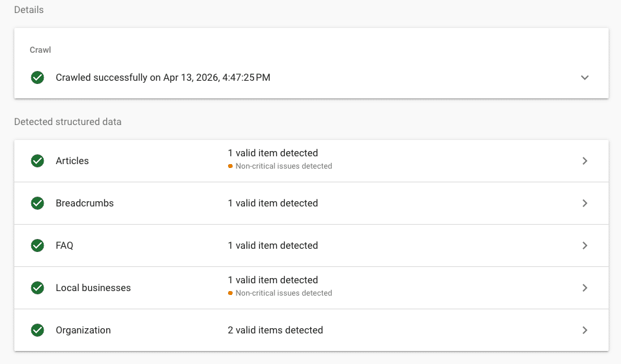This screenshot has height=364, width=621.
Task: Select the Articles row label
Action: coord(72,161)
